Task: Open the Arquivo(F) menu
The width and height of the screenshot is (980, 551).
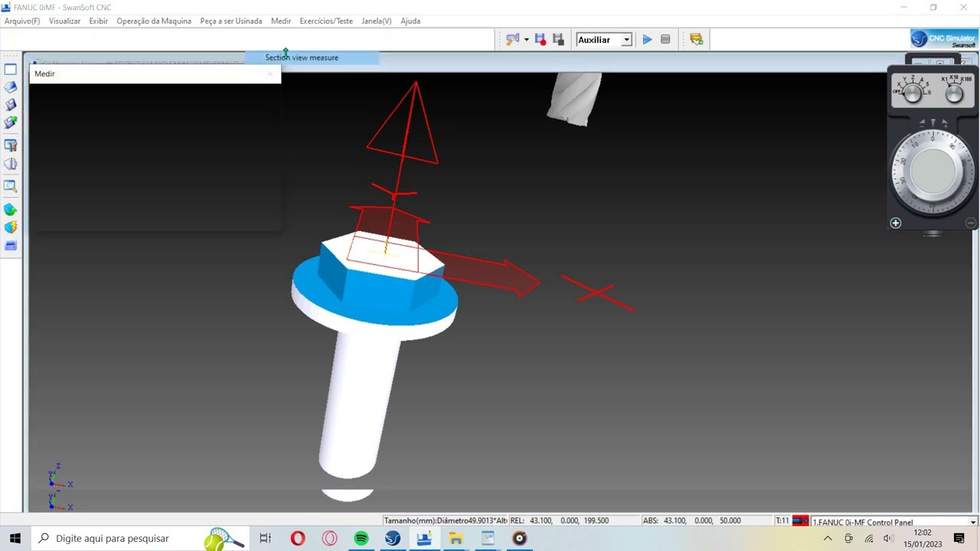Action: pyautogui.click(x=22, y=21)
